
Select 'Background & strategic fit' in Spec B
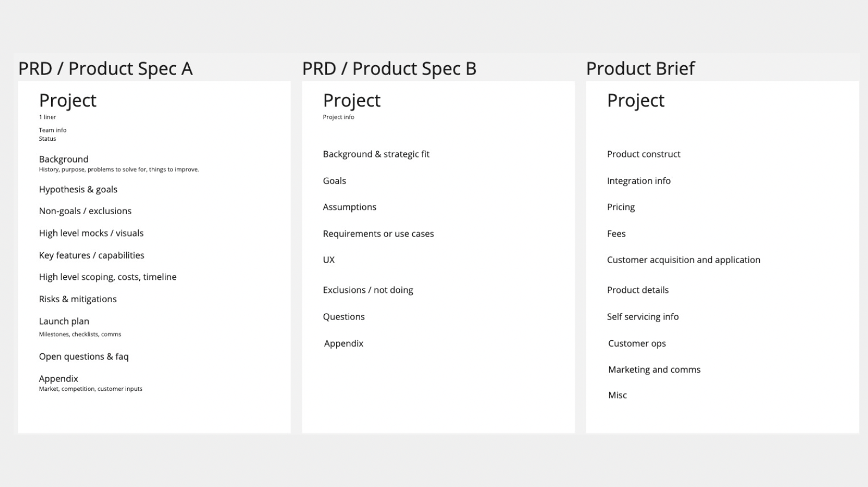point(376,154)
